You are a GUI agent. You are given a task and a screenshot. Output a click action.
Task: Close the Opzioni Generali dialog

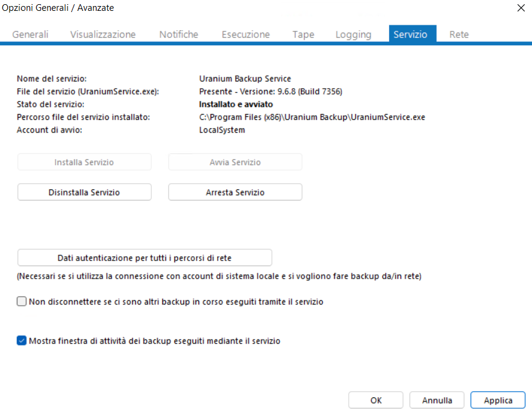(521, 8)
